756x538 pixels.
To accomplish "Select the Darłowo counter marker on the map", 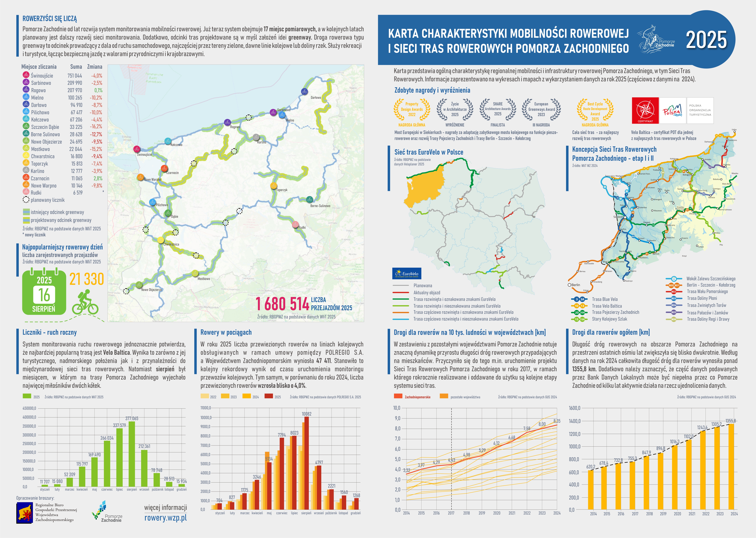I will (304, 91).
